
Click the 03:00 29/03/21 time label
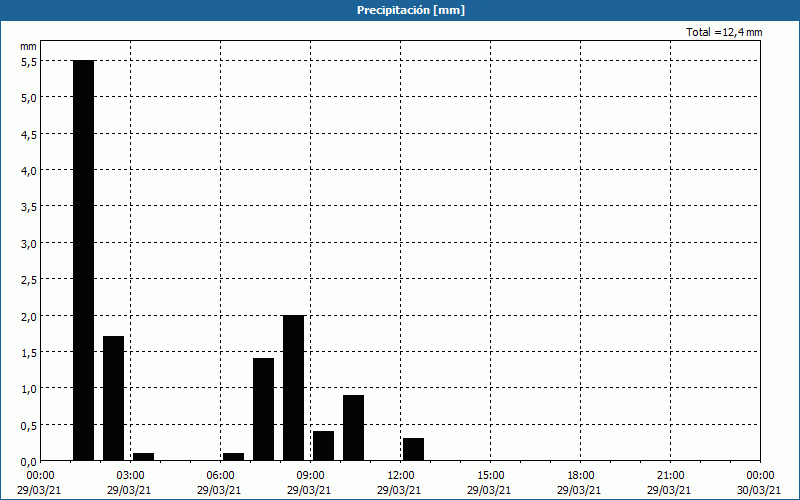click(x=129, y=483)
